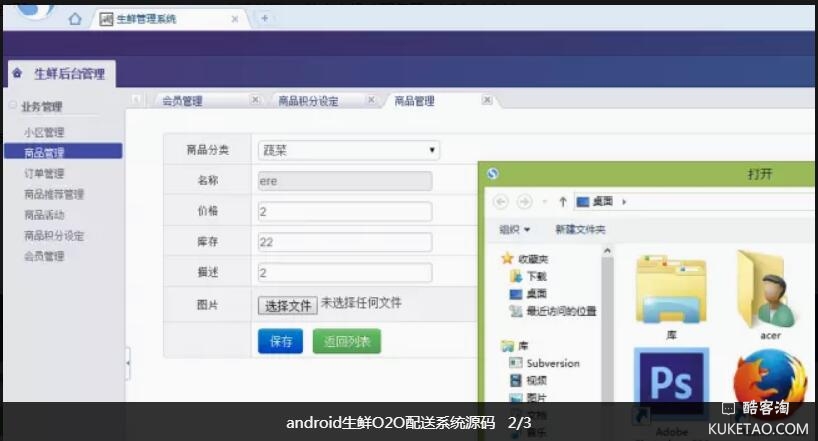Open 商品推荐管理 in the sidebar
818x441 pixels.
(54, 194)
